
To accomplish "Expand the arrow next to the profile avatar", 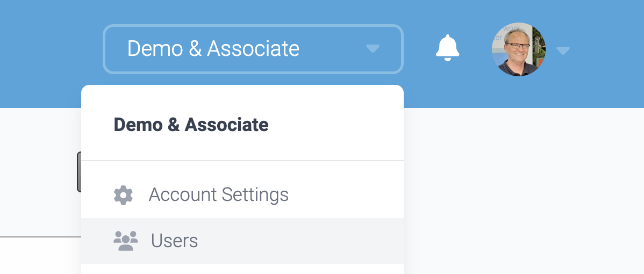I will [x=563, y=51].
